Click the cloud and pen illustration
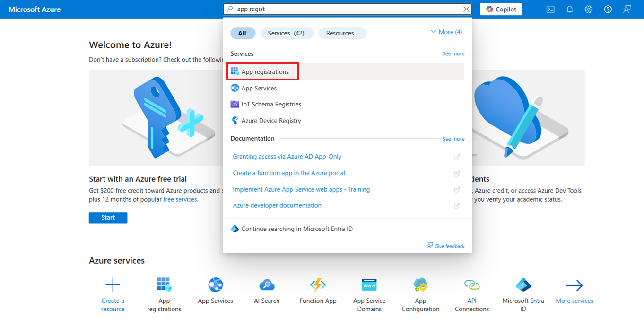This screenshot has width=644, height=319. [529, 118]
